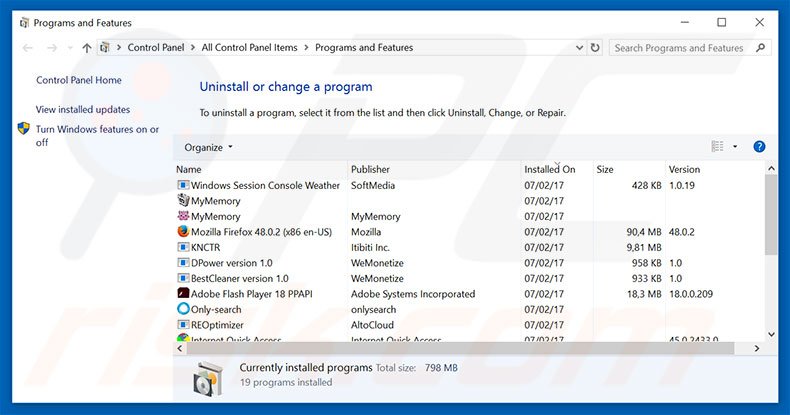This screenshot has width=790, height=415.
Task: Open Control Panel Home link
Action: 79,80
